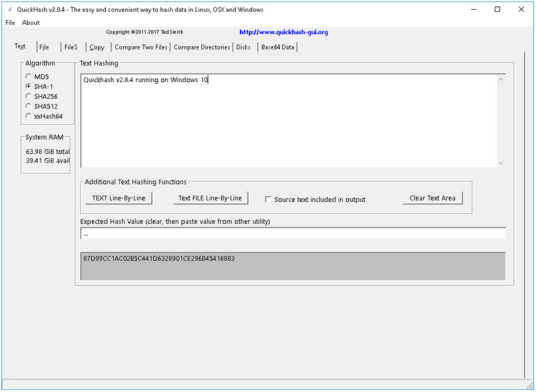Screen dimensions: 536x392
Task: Open the Compare Directories tab
Action: (x=201, y=47)
